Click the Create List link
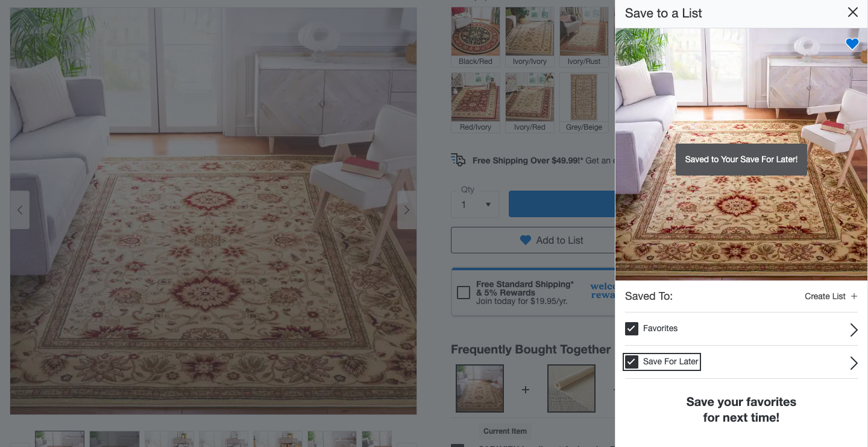 point(825,296)
